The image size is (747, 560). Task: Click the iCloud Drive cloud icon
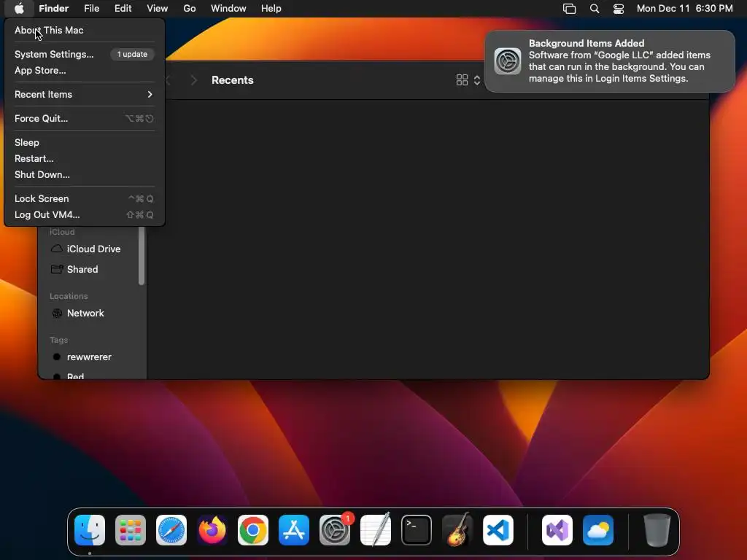(57, 249)
